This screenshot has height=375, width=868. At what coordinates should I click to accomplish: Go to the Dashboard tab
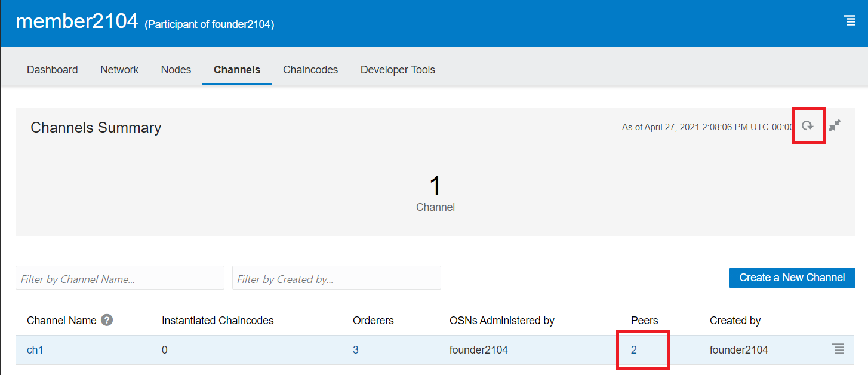click(x=53, y=70)
